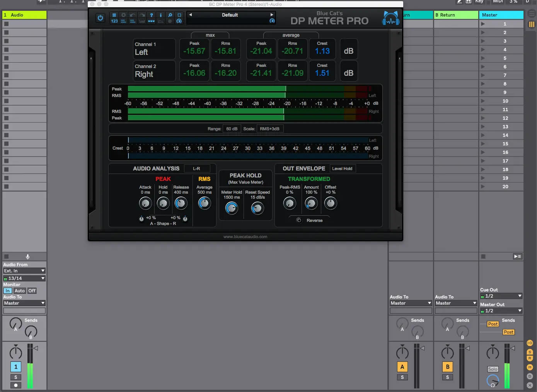Click the Meter Hold 1500 ms knob

click(x=232, y=208)
